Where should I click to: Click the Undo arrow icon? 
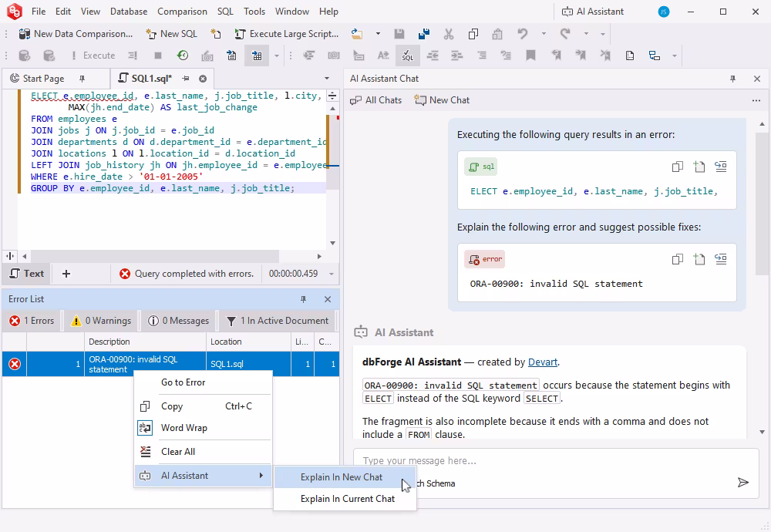click(x=522, y=34)
